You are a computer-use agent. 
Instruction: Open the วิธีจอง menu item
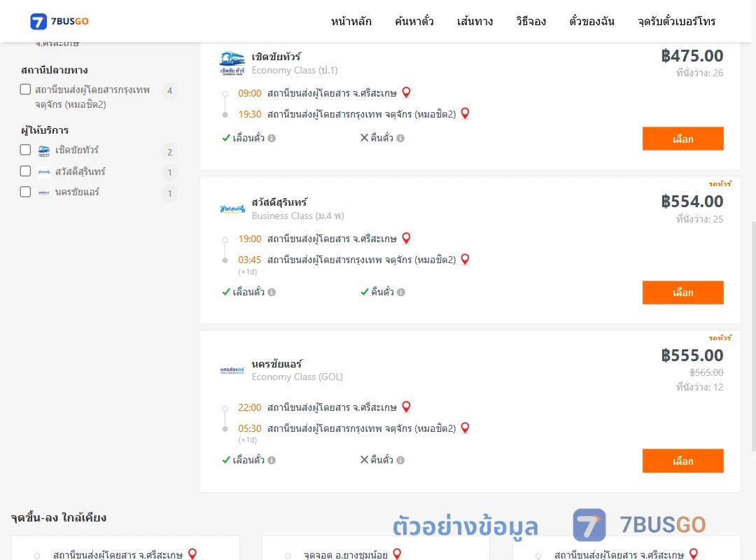tap(531, 21)
